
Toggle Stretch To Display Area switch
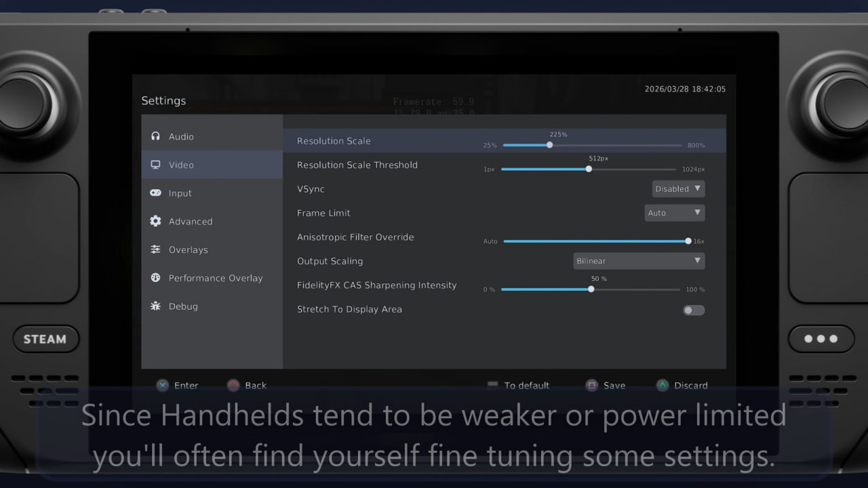point(693,310)
